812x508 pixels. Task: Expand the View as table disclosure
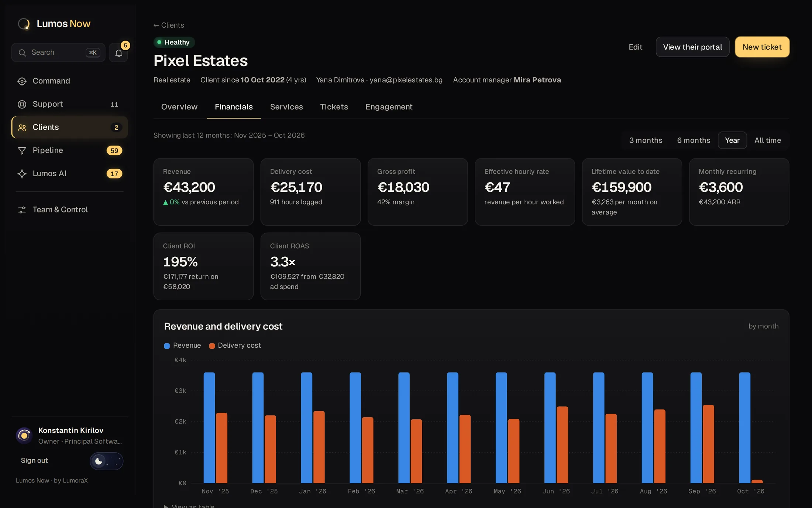189,506
